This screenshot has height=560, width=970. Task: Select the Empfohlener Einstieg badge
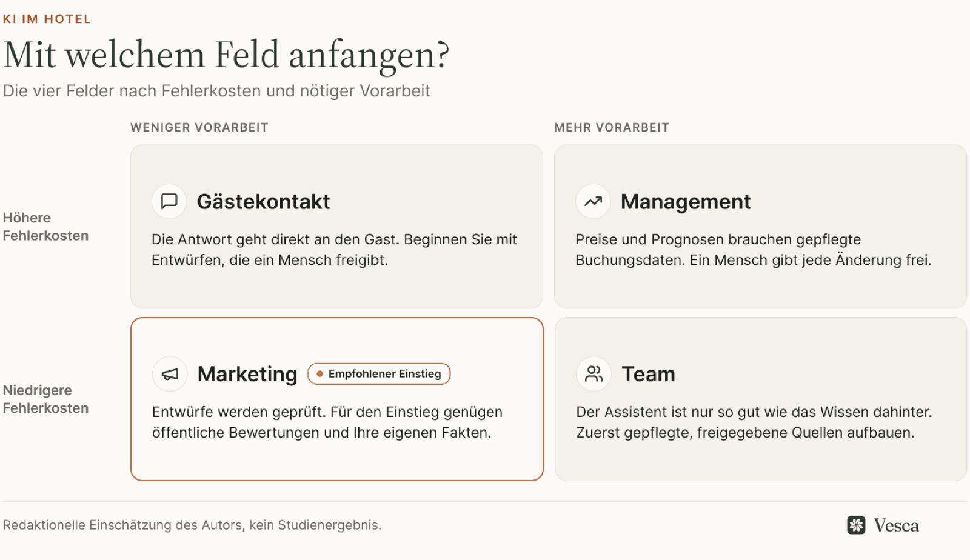click(x=379, y=374)
